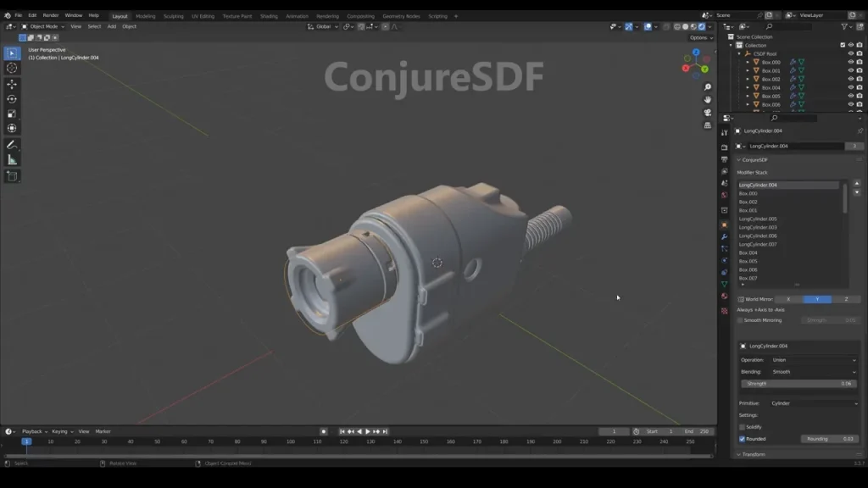Enable the Solidify checkbox
868x488 pixels.
coord(743,427)
